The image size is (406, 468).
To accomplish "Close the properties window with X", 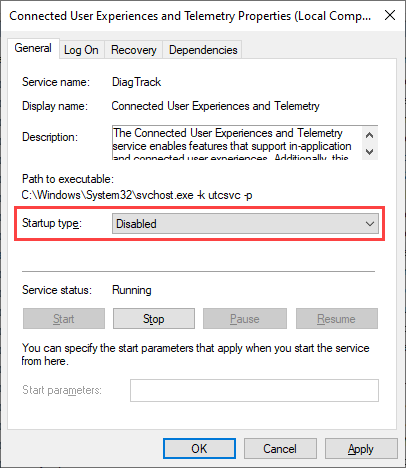I will 390,15.
